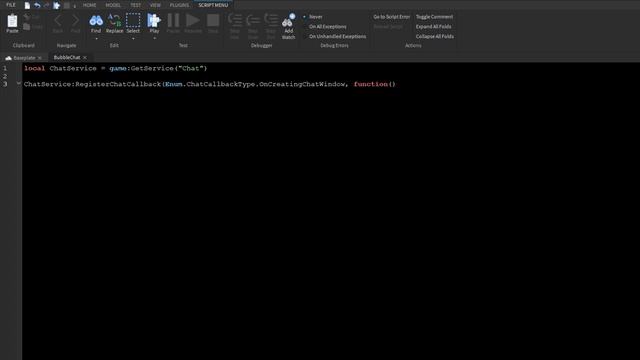
Task: Collapse the code fold on line 3
Action: click(18, 83)
